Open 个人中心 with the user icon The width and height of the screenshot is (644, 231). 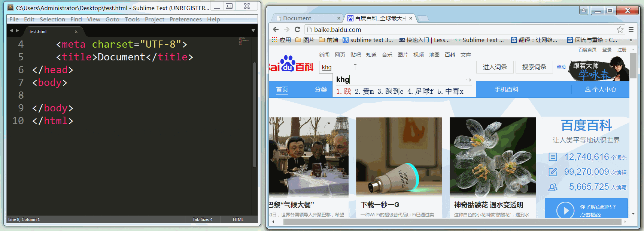[x=601, y=90]
